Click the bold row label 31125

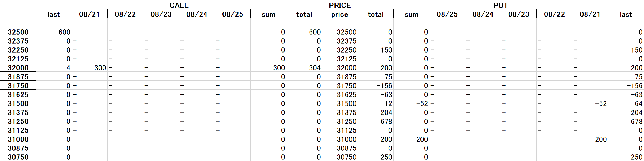(18, 130)
